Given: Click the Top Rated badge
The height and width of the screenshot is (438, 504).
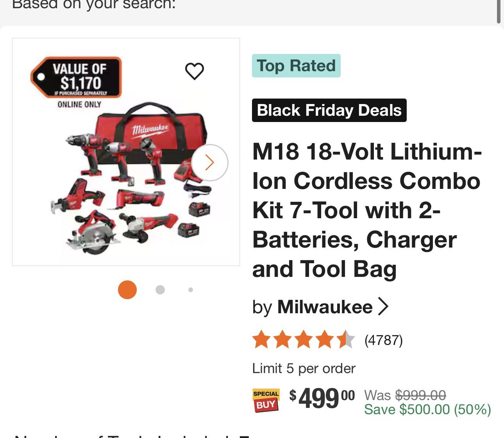Looking at the screenshot, I should pos(296,65).
